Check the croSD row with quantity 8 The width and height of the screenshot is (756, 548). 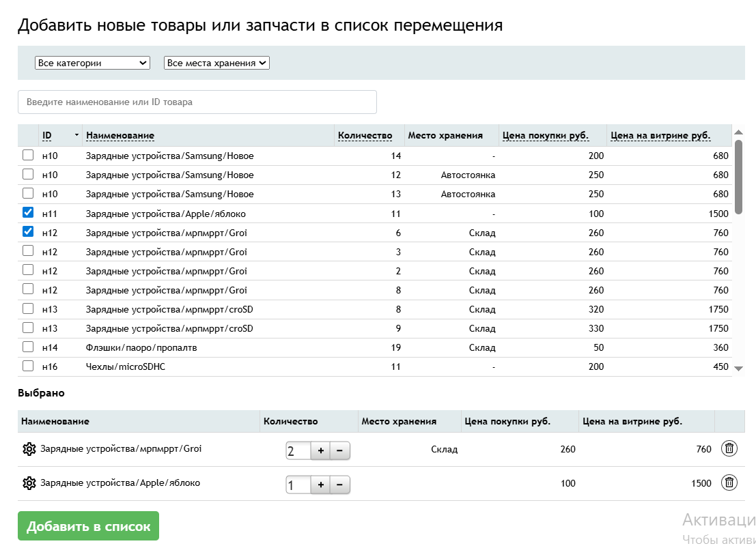click(x=28, y=308)
